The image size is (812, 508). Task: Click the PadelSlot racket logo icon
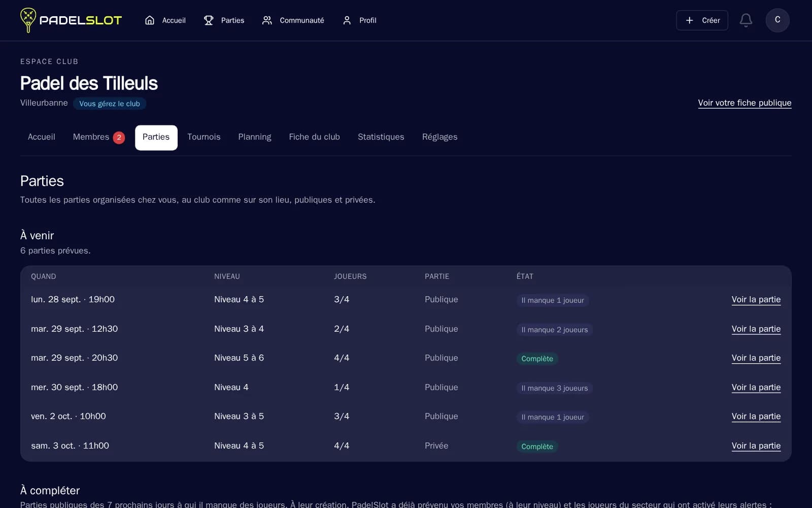point(28,20)
